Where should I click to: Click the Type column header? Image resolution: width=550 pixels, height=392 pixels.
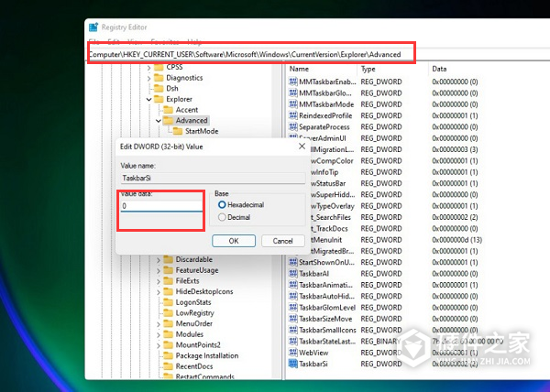click(x=368, y=70)
